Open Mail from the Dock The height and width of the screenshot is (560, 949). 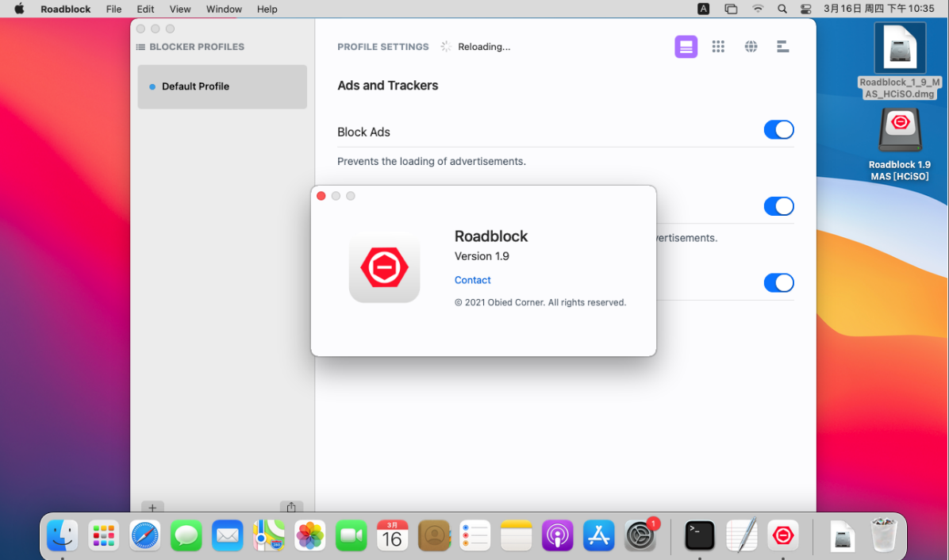click(x=228, y=535)
